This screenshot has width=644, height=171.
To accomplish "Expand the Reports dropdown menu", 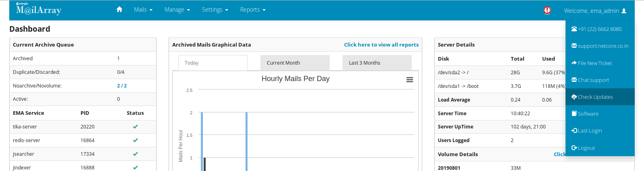I will click(x=253, y=10).
